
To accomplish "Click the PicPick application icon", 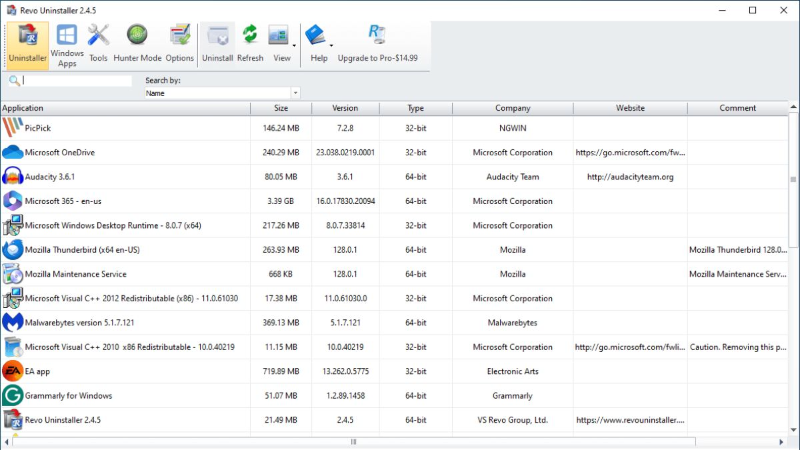I will pyautogui.click(x=12, y=128).
